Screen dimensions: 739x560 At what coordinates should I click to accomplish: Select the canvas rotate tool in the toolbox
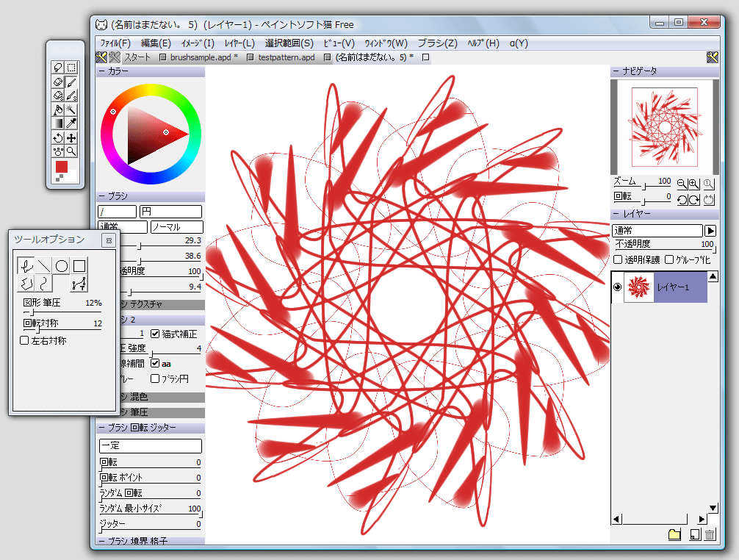[57, 137]
